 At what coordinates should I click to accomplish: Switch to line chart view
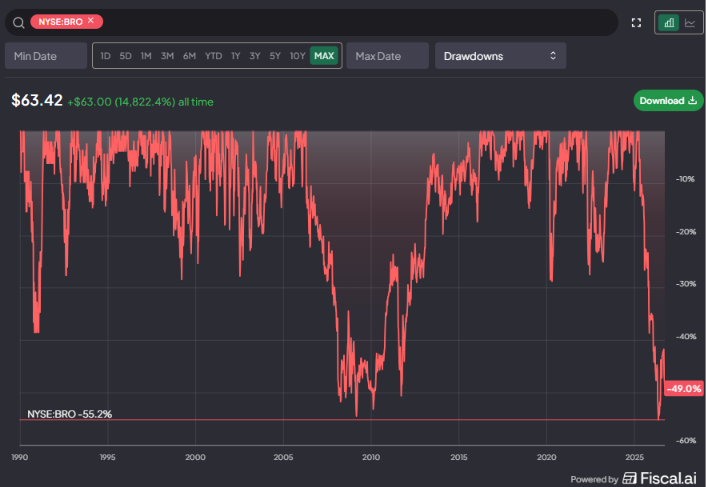coord(690,23)
